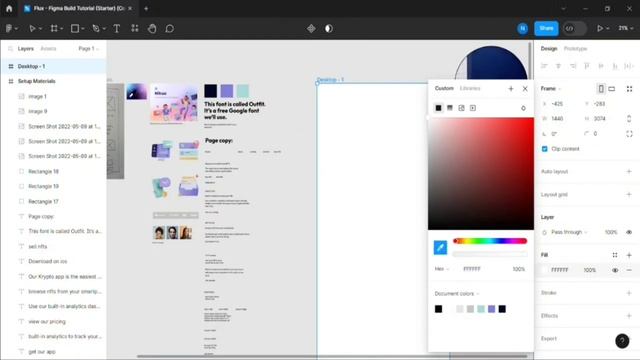Image resolution: width=640 pixels, height=360 pixels.
Task: Pick the teal document color swatch
Action: pyautogui.click(x=481, y=309)
